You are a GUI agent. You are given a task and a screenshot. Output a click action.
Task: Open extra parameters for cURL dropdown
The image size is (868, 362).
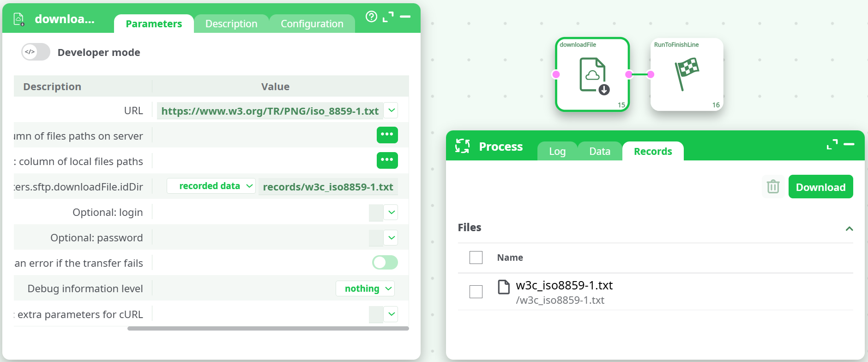[x=391, y=314]
